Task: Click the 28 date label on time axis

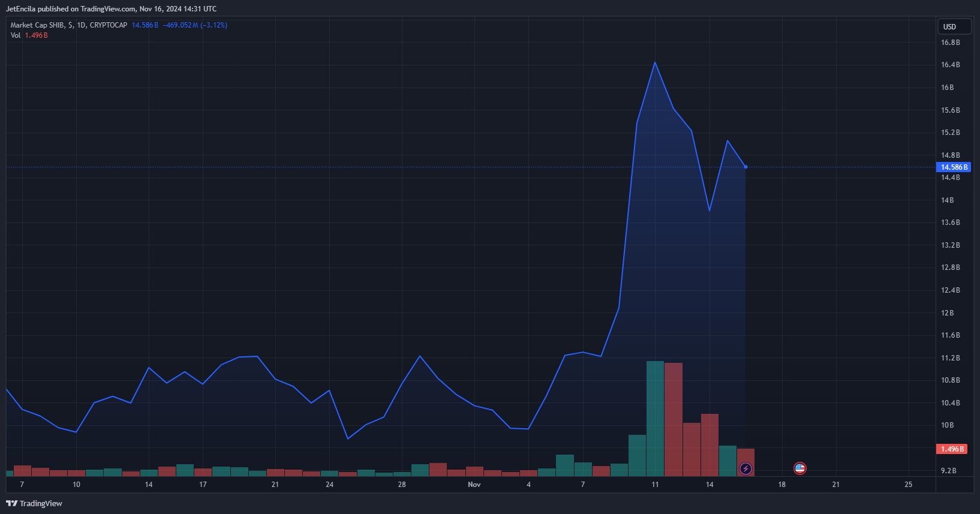Action: (x=402, y=485)
